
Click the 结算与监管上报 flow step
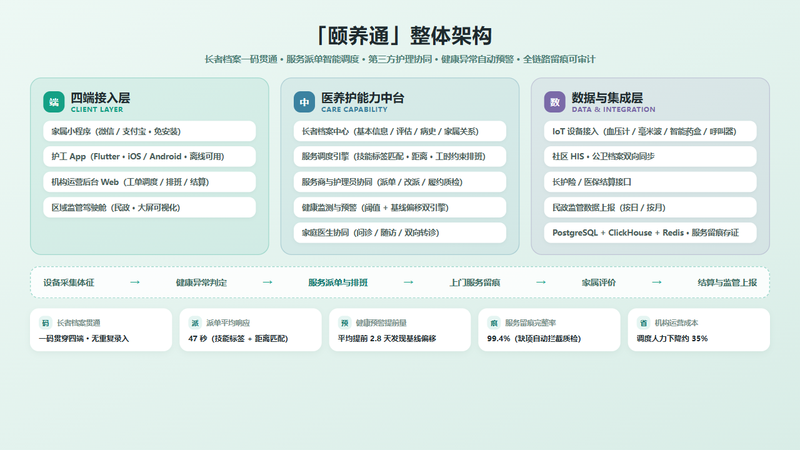727,283
